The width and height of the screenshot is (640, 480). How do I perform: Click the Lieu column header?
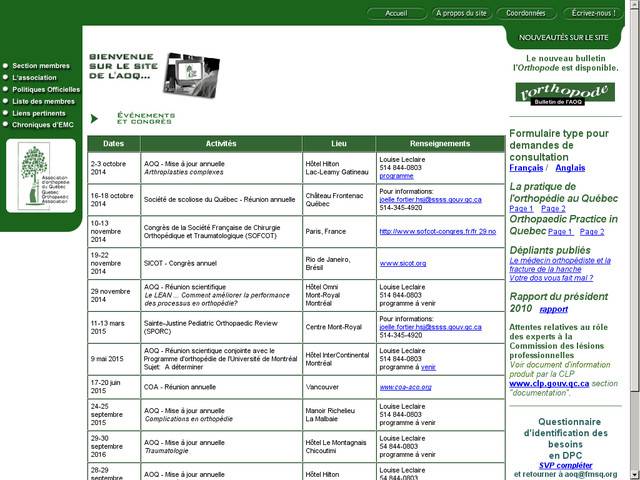click(339, 144)
